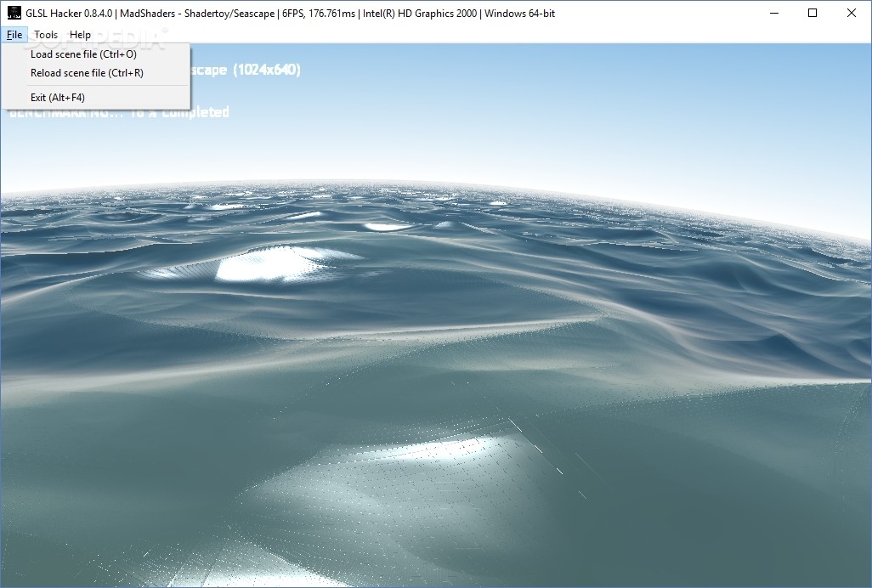872x588 pixels.
Task: Click the benchmarking completed progress text
Action: tap(119, 112)
